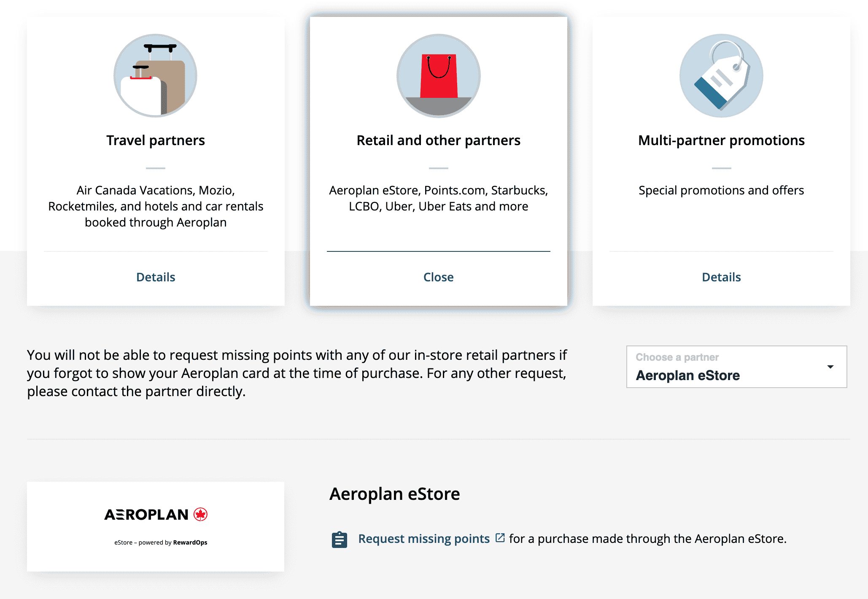Select the Retail and other partners heading
868x599 pixels.
[x=439, y=140]
